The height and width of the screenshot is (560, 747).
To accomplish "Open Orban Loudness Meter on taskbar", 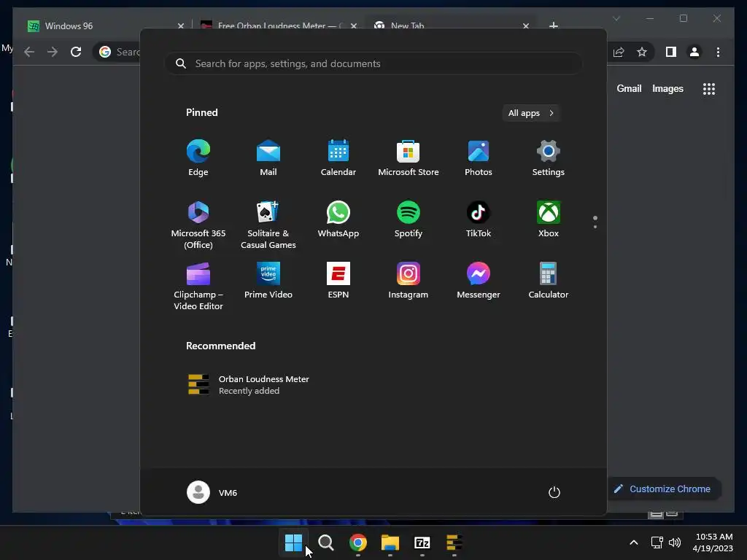I will (x=454, y=542).
